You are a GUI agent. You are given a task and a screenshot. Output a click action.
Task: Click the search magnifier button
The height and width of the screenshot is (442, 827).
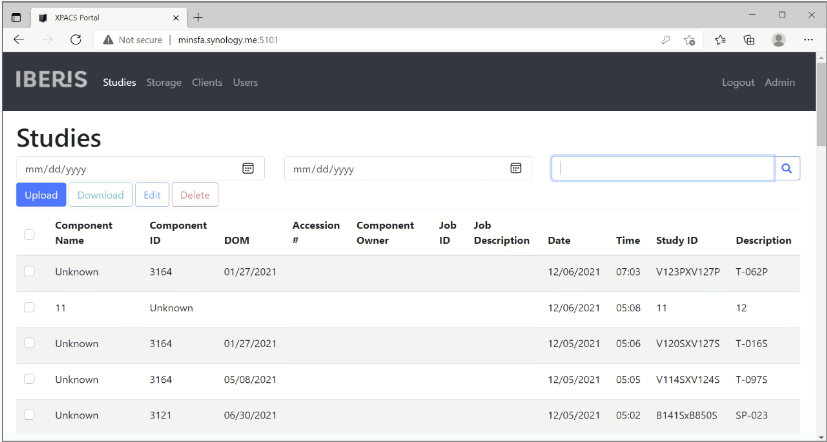(x=787, y=168)
